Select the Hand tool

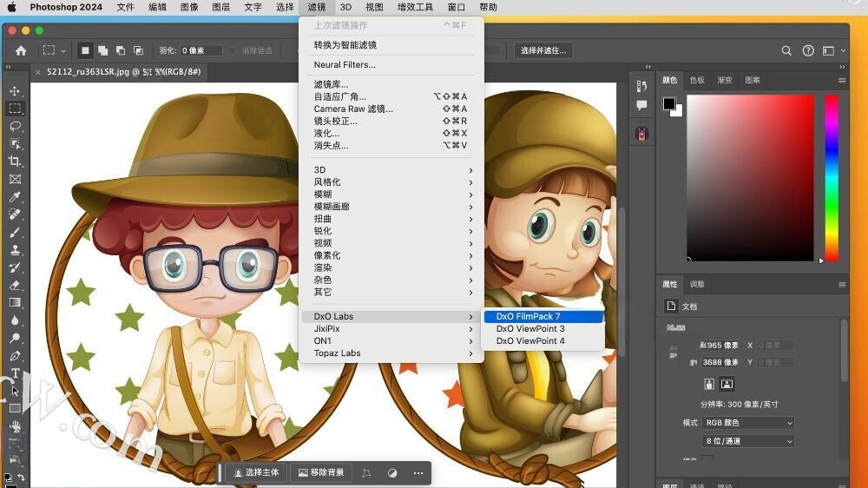15,426
